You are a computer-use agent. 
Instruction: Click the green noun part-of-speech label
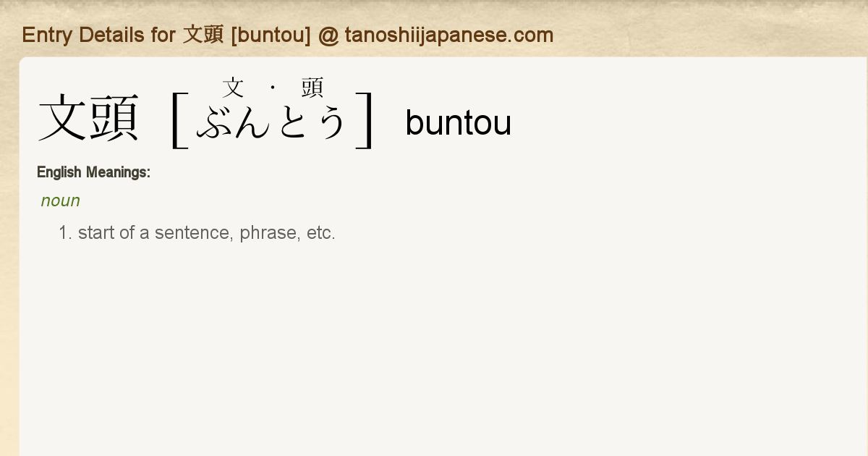point(61,200)
